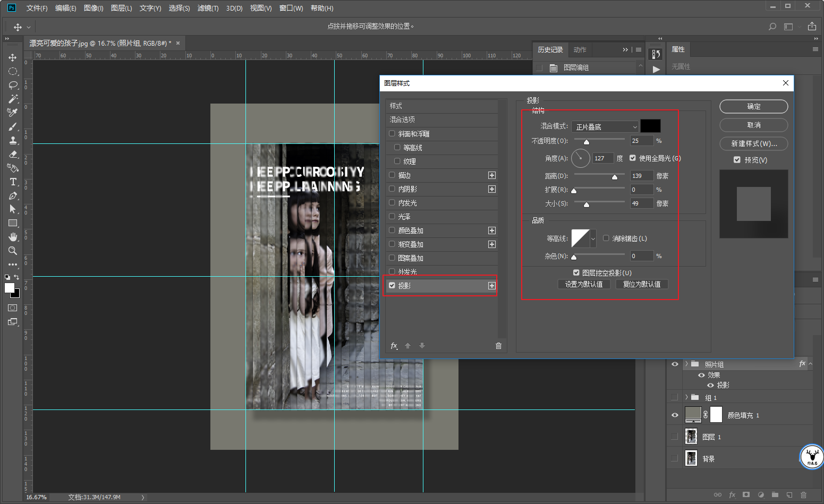The height and width of the screenshot is (504, 824).
Task: Hide the 颜色填充 1 layer
Action: point(675,415)
